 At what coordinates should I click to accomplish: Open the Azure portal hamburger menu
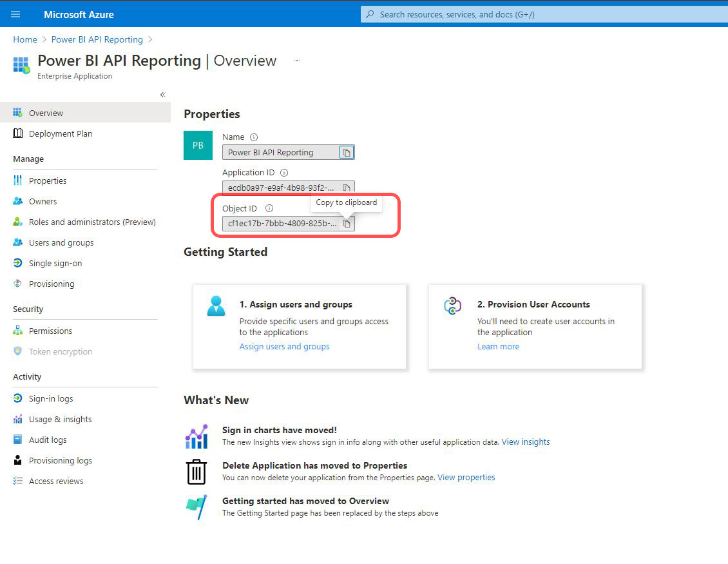point(16,14)
